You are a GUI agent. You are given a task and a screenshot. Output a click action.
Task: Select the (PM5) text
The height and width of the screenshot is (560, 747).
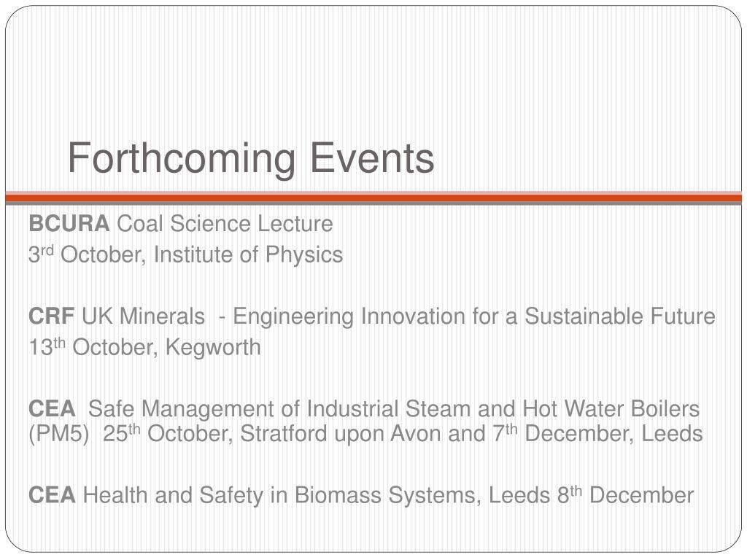(59, 435)
